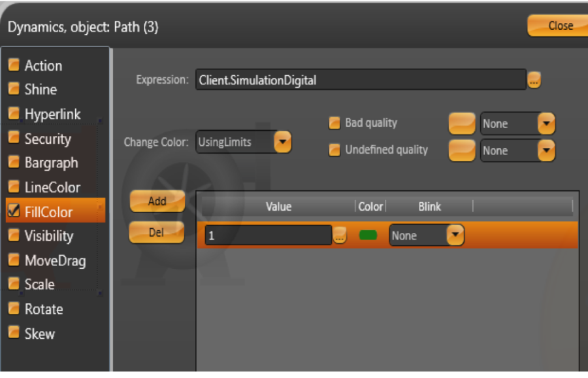Click the Action dynamic icon
The height and width of the screenshot is (378, 588).
pos(14,65)
